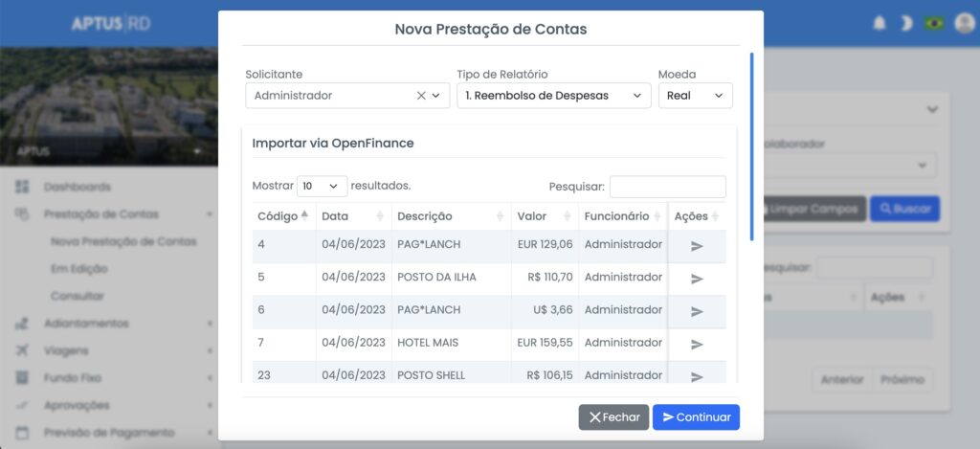Expand Solicitante dropdown arrow
The image size is (980, 449).
436,96
